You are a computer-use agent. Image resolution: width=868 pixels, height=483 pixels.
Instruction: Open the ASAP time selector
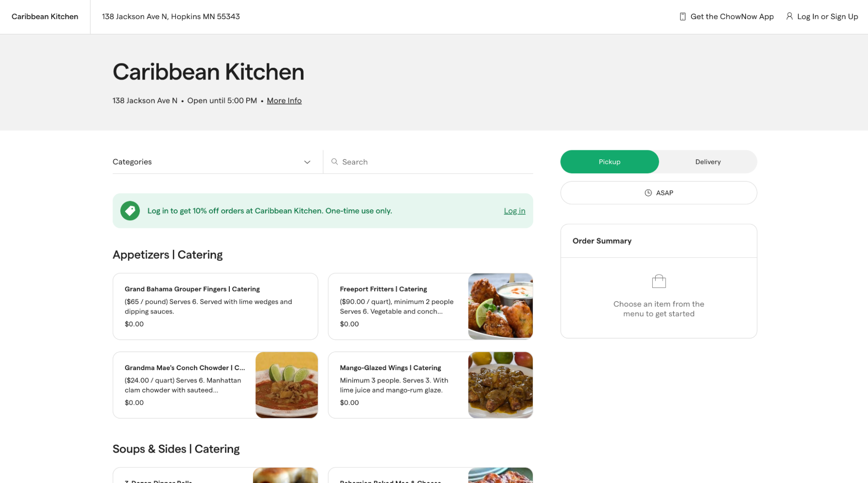658,193
